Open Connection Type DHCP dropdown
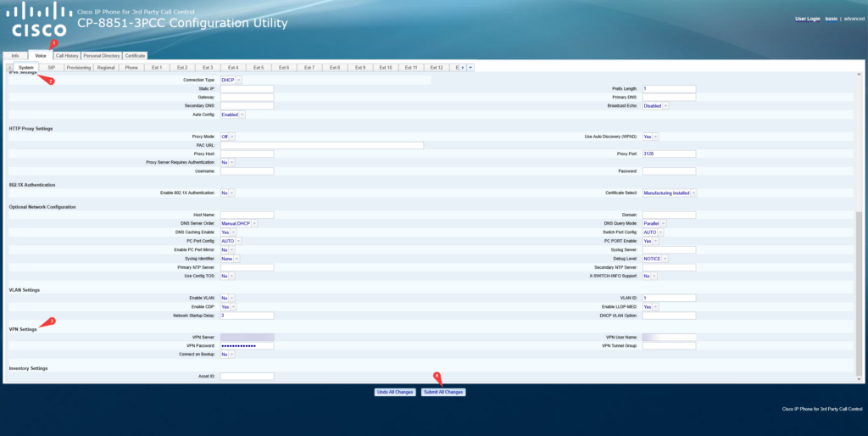This screenshot has height=436, width=868. tap(231, 81)
